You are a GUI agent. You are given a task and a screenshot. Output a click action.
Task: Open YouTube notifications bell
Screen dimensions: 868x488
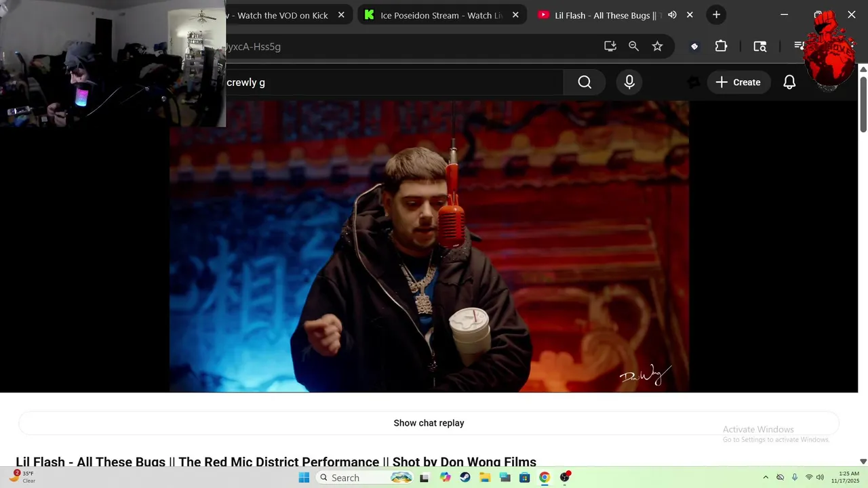[789, 82]
